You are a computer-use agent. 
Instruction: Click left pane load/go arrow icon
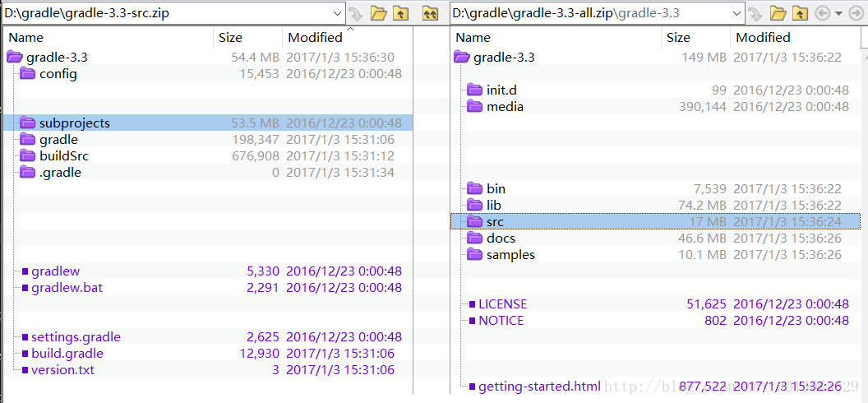[x=356, y=13]
